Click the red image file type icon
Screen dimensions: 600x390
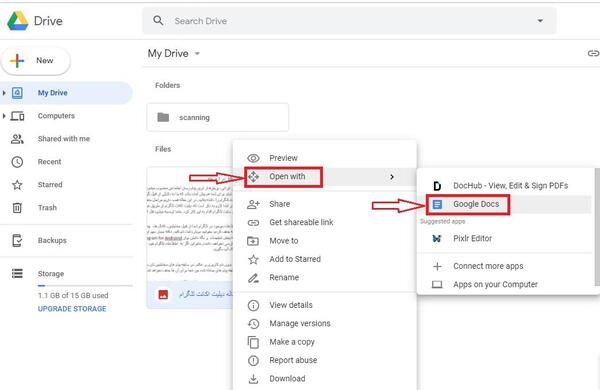pyautogui.click(x=163, y=294)
